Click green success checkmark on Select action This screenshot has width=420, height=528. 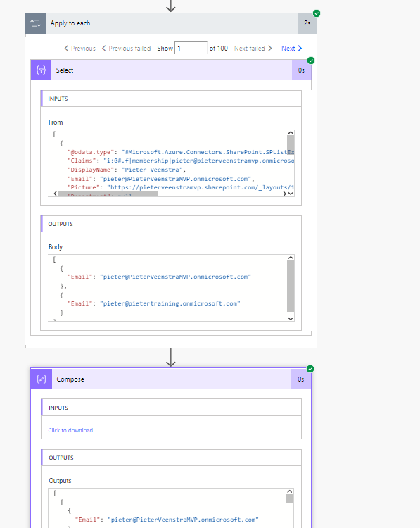coord(311,61)
